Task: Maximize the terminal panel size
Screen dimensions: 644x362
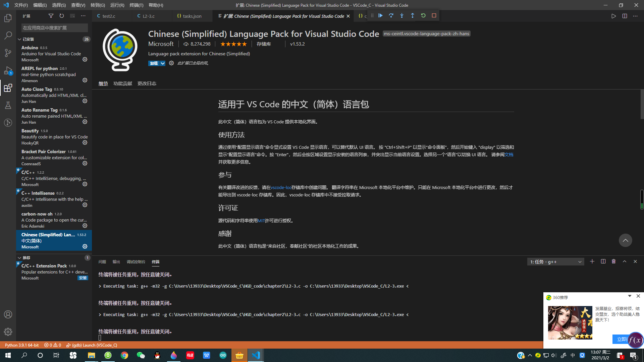Action: (x=625, y=261)
